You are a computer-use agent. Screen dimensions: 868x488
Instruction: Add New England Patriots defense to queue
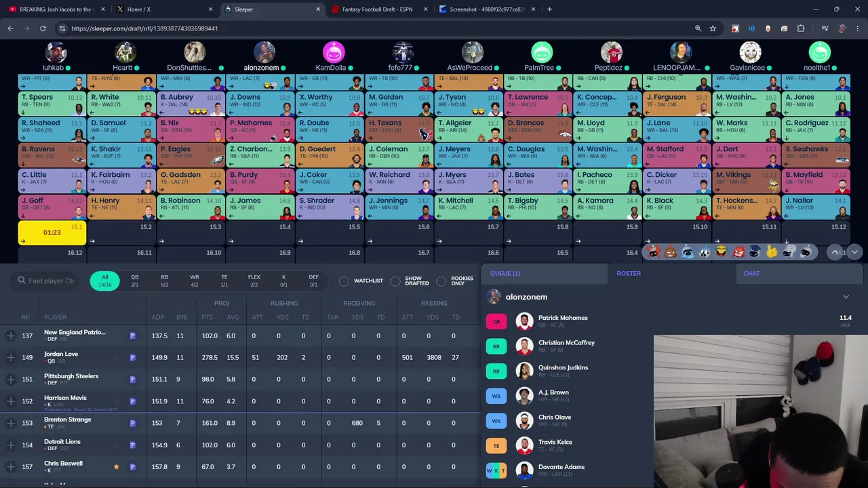coord(10,335)
